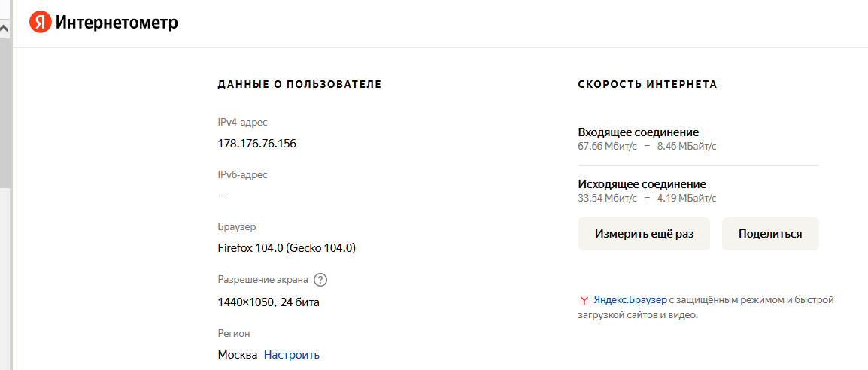Click the scroll up arrow on left scrollbar
868x370 pixels.
tap(5, 29)
